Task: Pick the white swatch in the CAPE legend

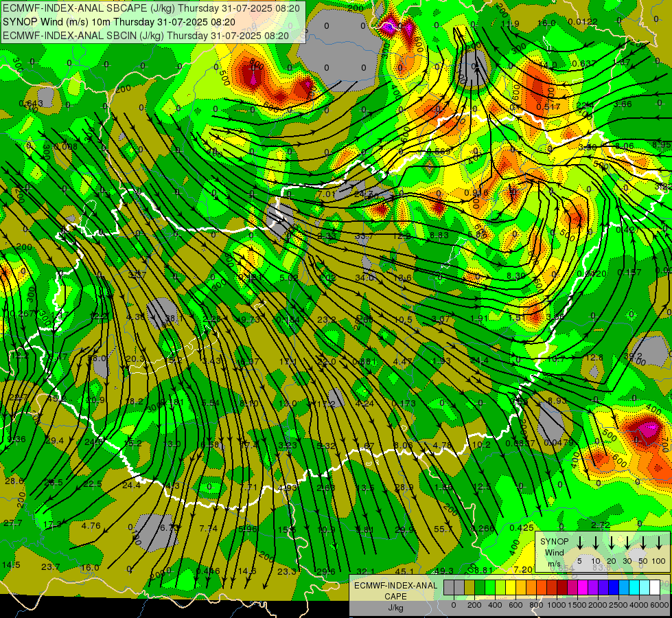Action: pos(654,588)
